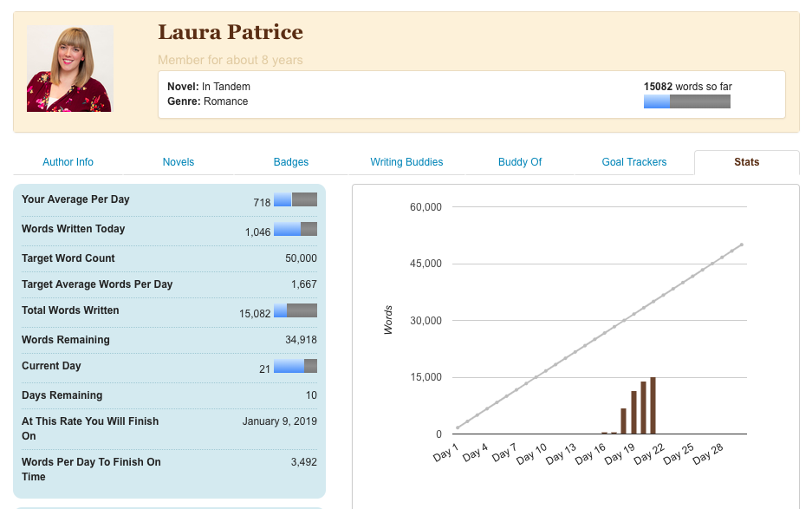
Task: Click the 60,000 y-axis label
Action: click(425, 207)
